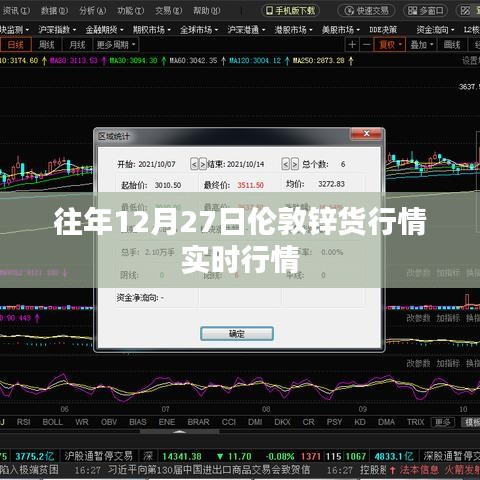Expand the 美股市场 dropdown
This screenshot has width=480, height=480.
(x=341, y=30)
